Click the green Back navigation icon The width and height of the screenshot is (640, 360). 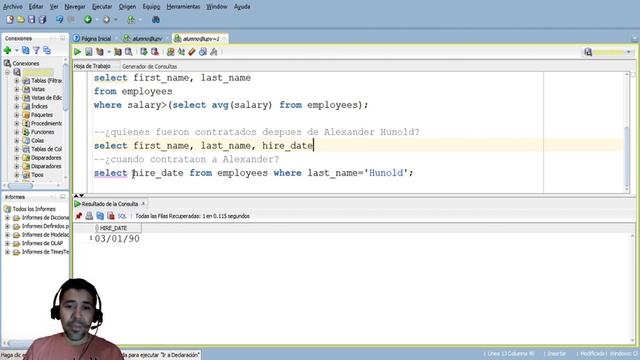coord(87,19)
